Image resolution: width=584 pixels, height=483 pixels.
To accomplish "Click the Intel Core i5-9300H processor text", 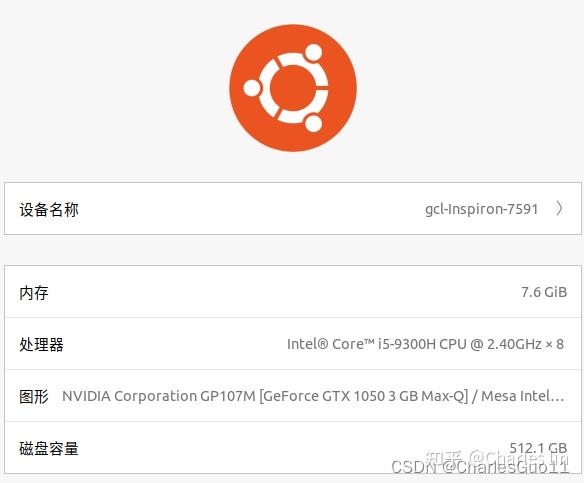I will [x=377, y=344].
